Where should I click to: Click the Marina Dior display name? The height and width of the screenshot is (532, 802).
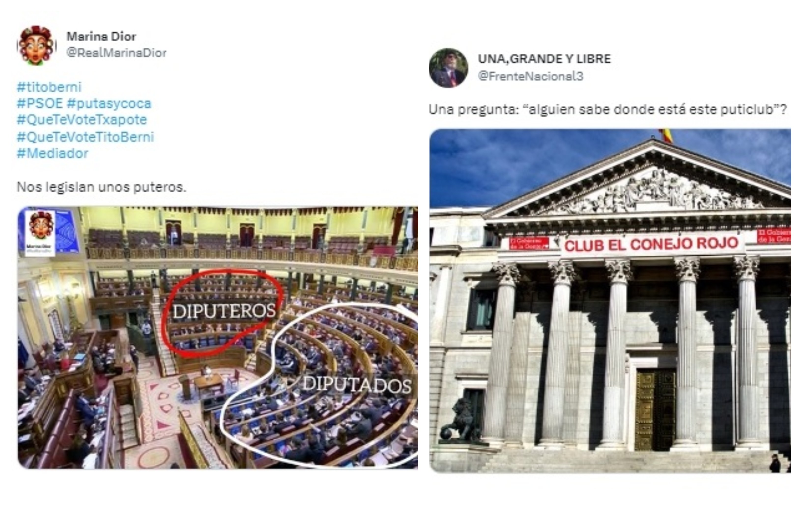[x=101, y=36]
